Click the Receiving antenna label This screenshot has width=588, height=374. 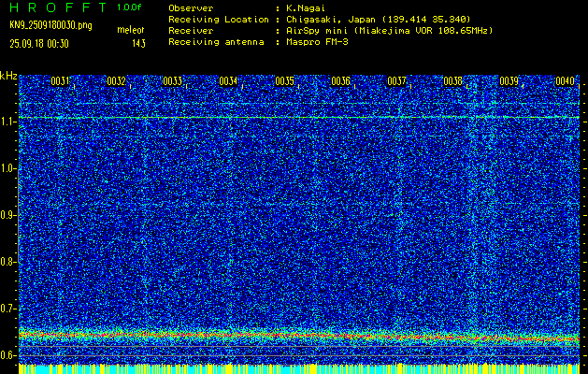coord(216,42)
